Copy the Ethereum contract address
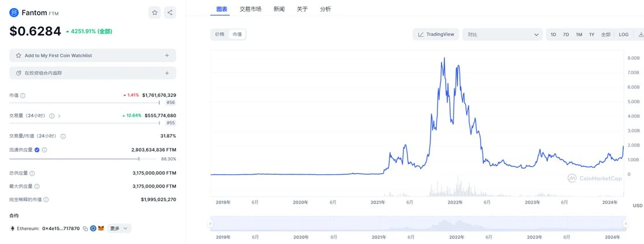 [85, 228]
